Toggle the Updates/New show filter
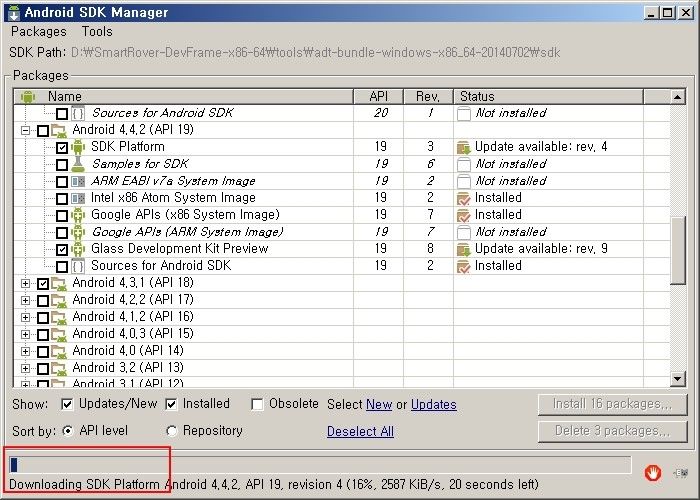Image resolution: width=700 pixels, height=500 pixels. [x=67, y=404]
